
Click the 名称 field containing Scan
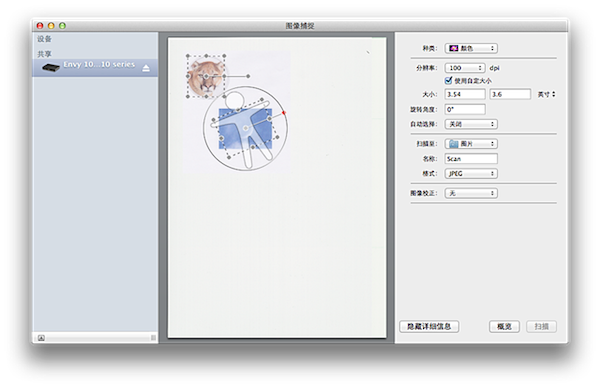click(x=471, y=158)
